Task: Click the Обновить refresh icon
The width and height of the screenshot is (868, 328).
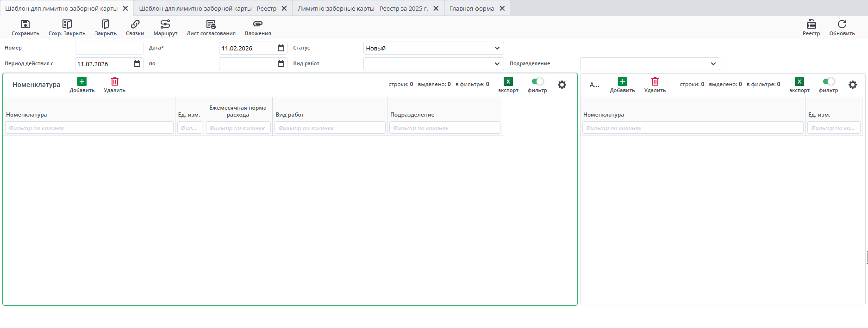Action: [x=842, y=24]
